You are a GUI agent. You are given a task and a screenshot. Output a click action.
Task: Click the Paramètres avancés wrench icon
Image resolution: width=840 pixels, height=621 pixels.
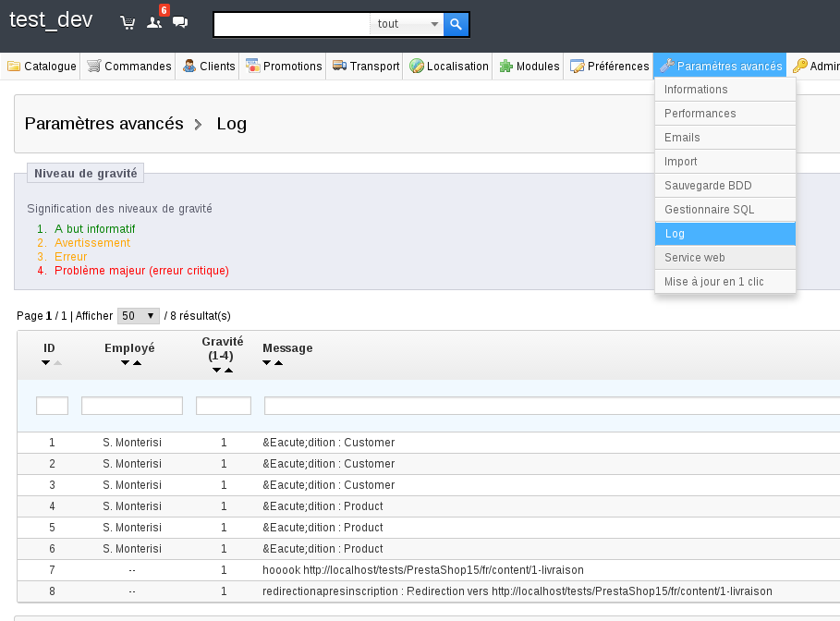click(x=667, y=66)
